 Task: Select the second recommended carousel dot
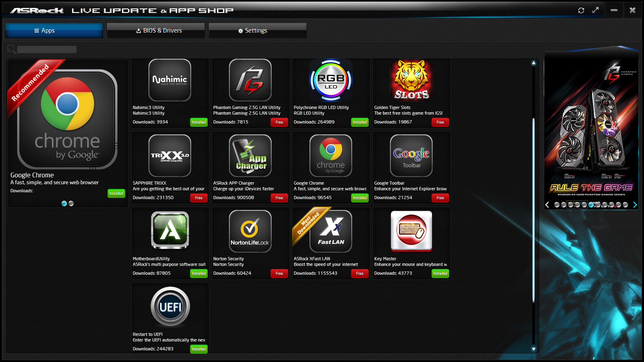point(71,204)
